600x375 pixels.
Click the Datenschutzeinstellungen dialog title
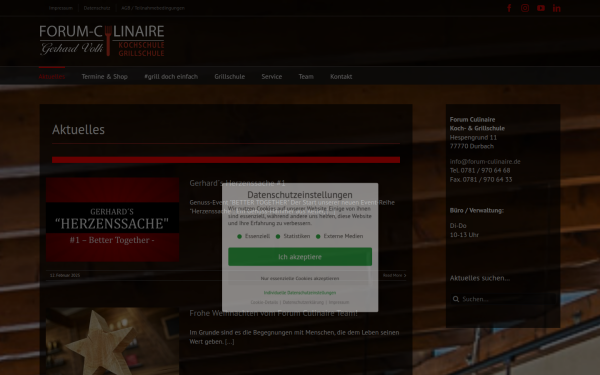point(300,194)
